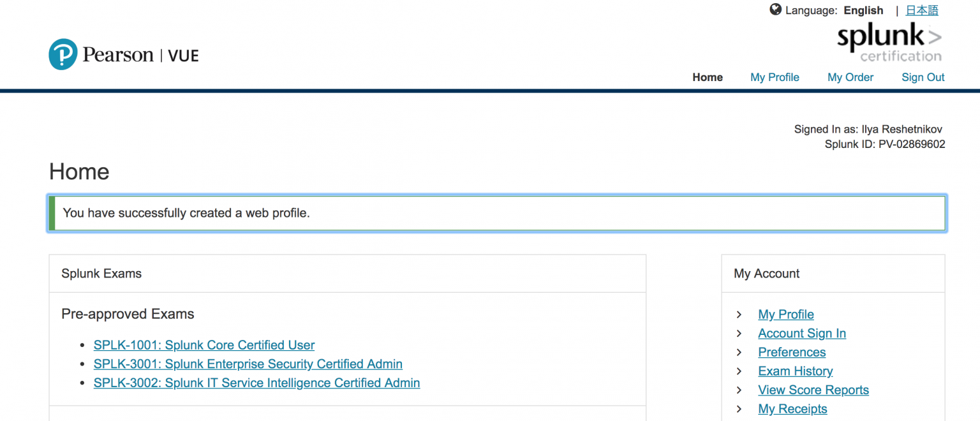Click the Pearson VUE logo
Screen dimensions: 980x421
[x=123, y=54]
